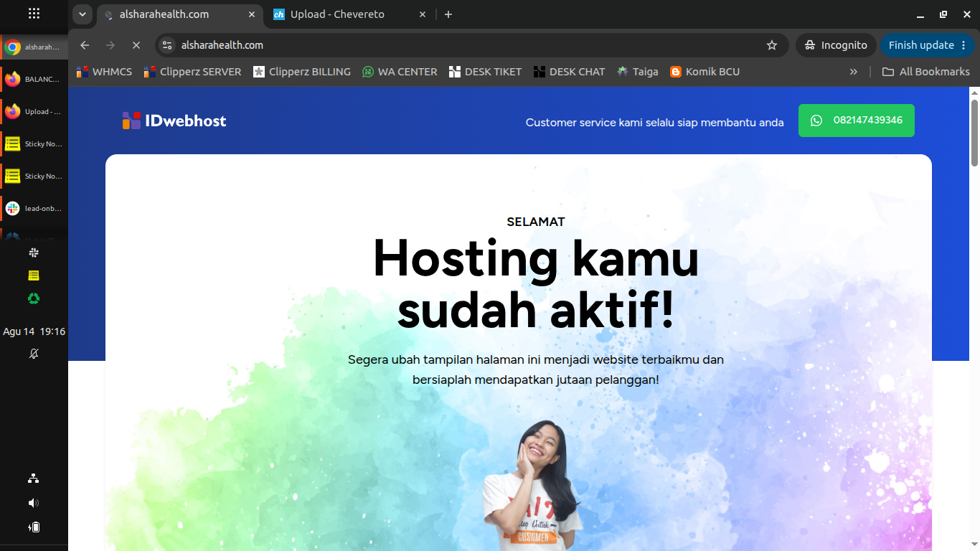Open the WHMCS bookmark
The width and height of the screenshot is (980, 551).
click(104, 72)
